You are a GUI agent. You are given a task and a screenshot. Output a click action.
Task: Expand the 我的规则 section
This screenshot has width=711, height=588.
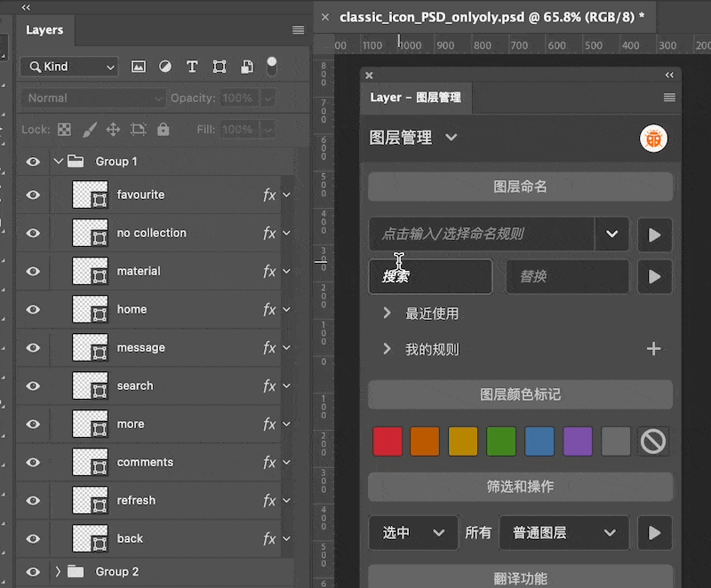pos(387,349)
